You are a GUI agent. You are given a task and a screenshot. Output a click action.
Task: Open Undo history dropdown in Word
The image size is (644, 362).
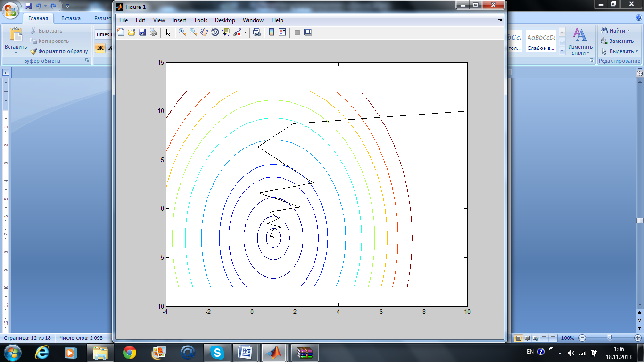(45, 6)
